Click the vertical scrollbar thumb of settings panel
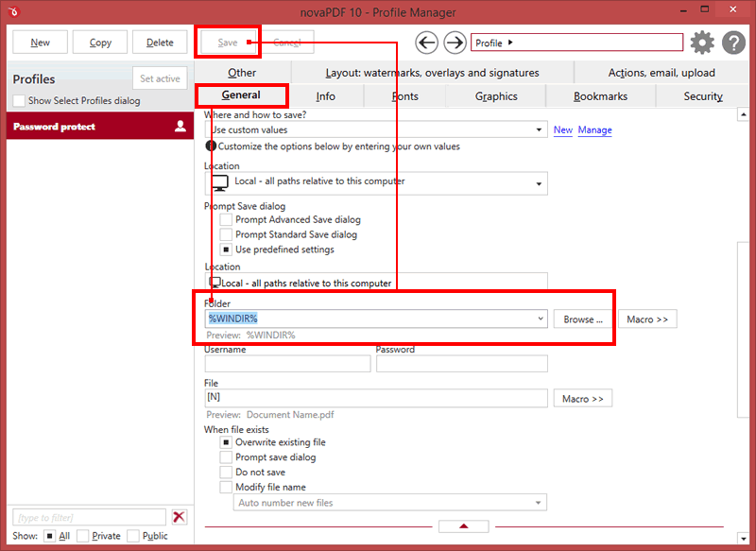This screenshot has width=756, height=551. click(743, 330)
